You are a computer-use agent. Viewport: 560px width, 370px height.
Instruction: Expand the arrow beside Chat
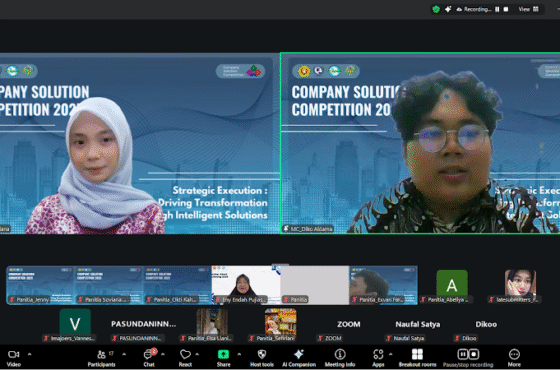(x=163, y=354)
